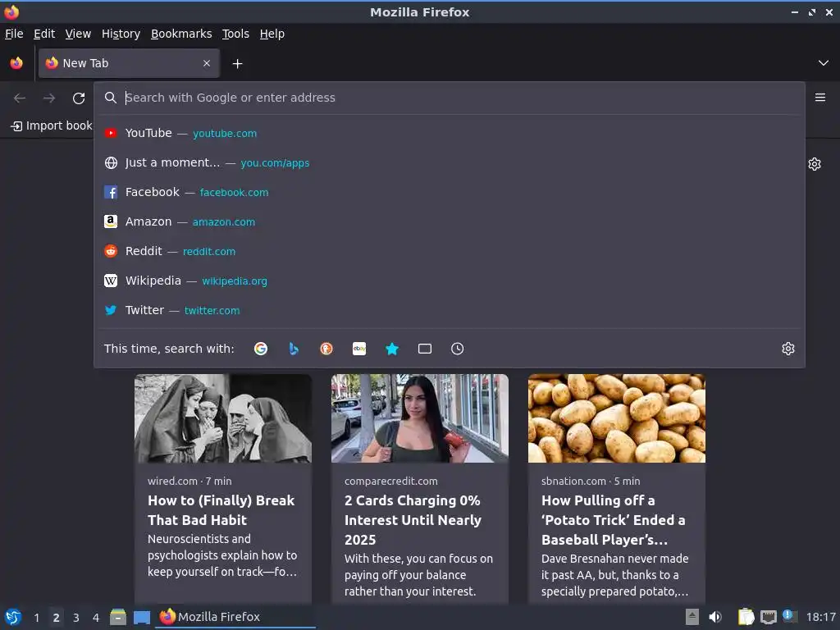Search this time with Bing icon
The width and height of the screenshot is (840, 630).
coord(294,349)
